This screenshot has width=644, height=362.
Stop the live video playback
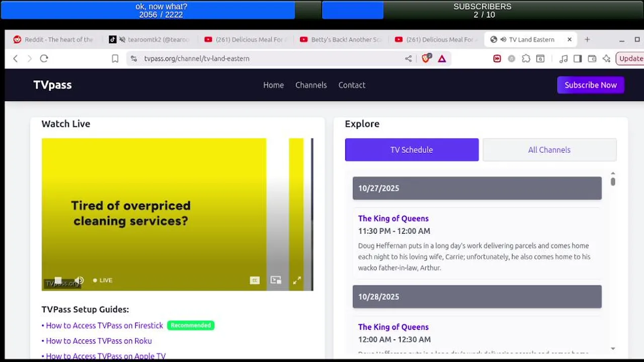coord(58,280)
